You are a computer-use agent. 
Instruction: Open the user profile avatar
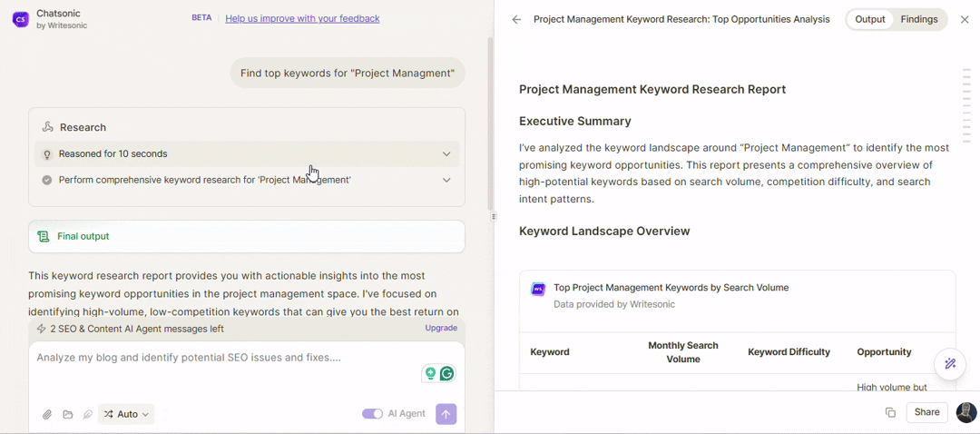966,412
